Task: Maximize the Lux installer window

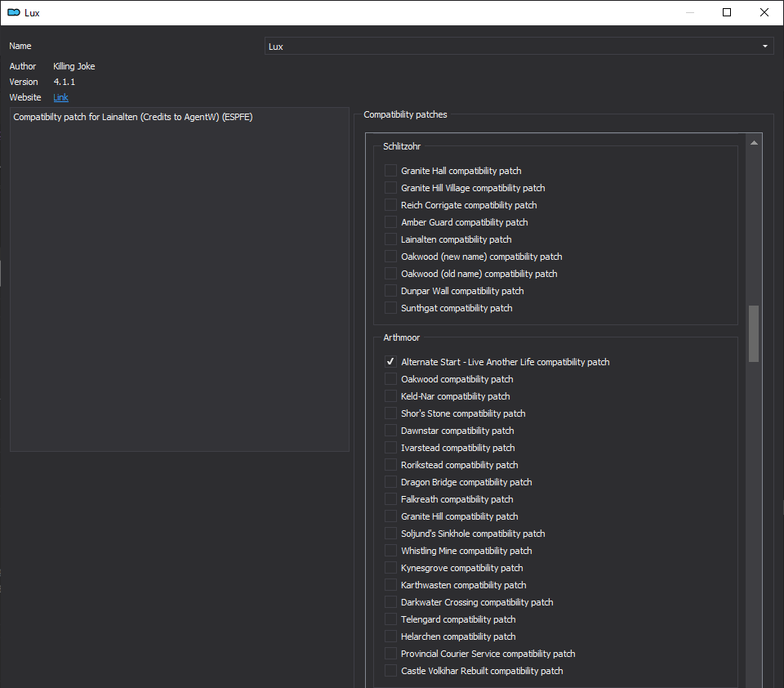Action: coord(727,12)
